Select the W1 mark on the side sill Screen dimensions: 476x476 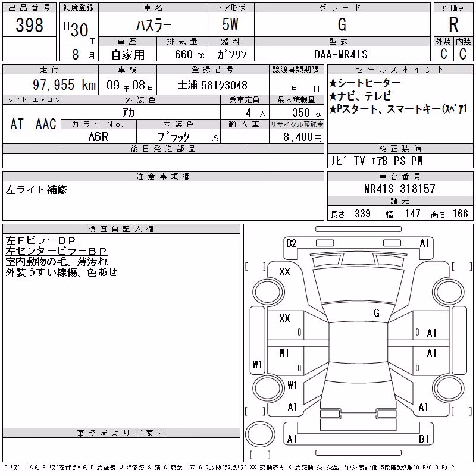[x=257, y=364]
